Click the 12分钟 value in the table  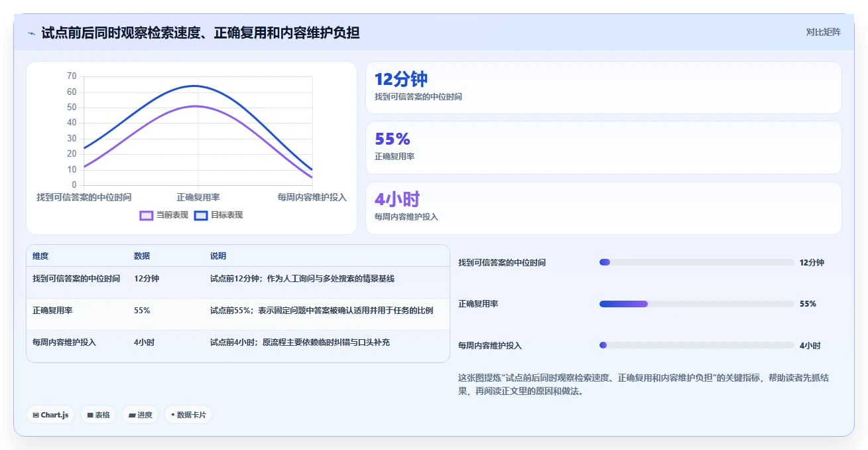coord(147,279)
